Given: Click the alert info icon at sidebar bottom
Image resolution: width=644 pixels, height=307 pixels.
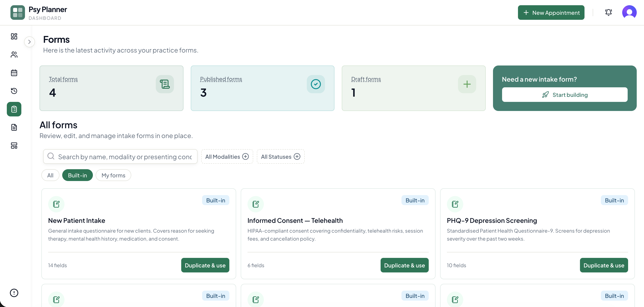Looking at the screenshot, I should [14, 293].
